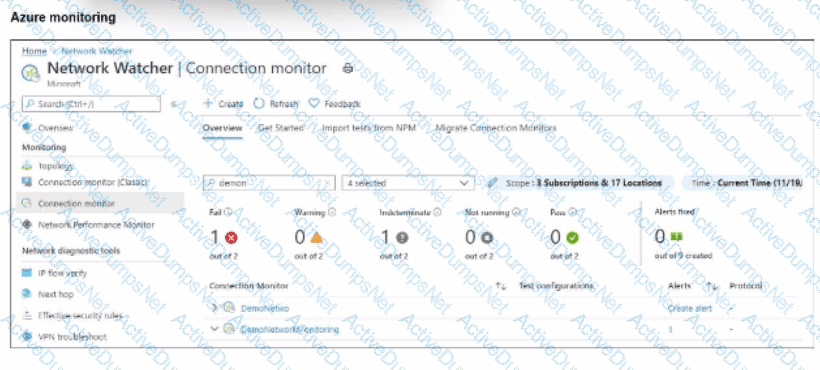
Task: Click the sidebar Search (Ctrl+/) field
Action: (x=91, y=104)
